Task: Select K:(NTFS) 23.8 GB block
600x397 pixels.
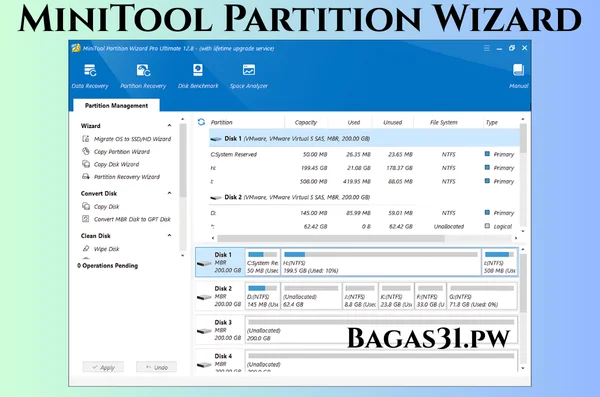Action: [396, 296]
